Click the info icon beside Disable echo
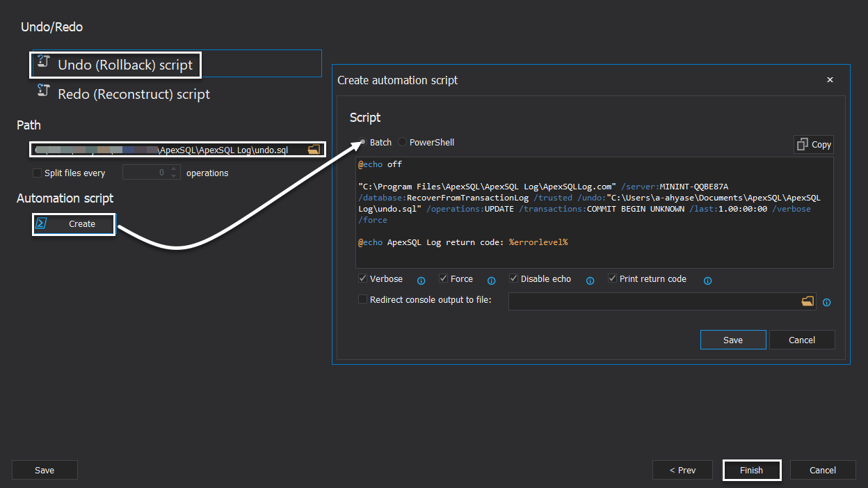868x488 pixels. [x=590, y=281]
